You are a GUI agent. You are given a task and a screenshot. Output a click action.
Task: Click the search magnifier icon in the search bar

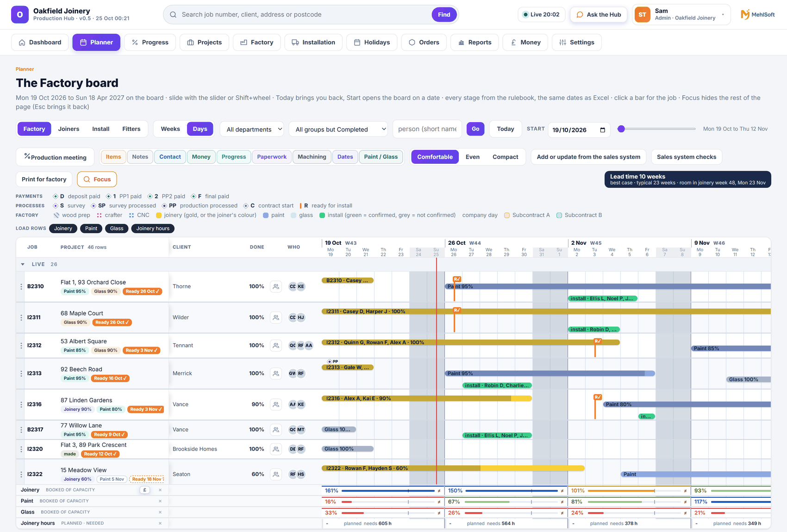click(x=173, y=15)
